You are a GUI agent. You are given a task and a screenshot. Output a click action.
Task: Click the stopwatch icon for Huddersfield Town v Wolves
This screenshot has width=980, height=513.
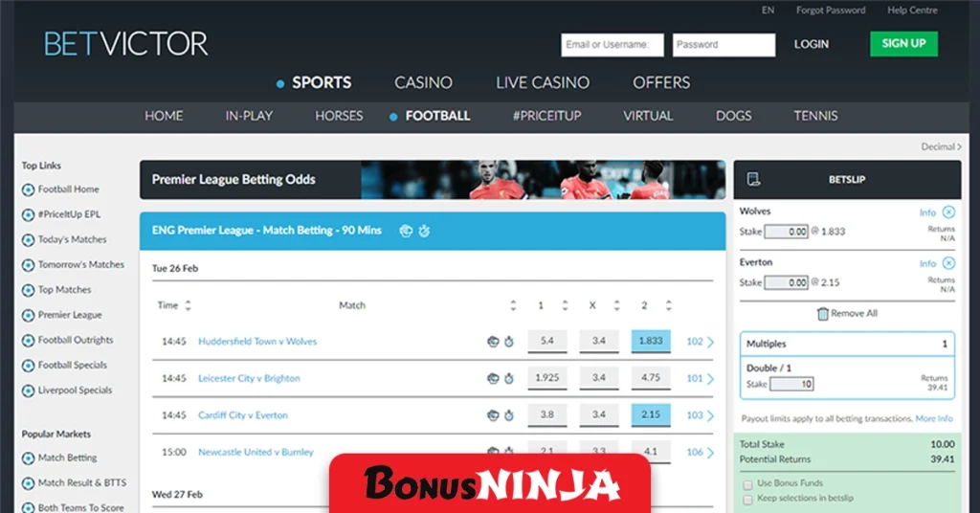point(509,342)
